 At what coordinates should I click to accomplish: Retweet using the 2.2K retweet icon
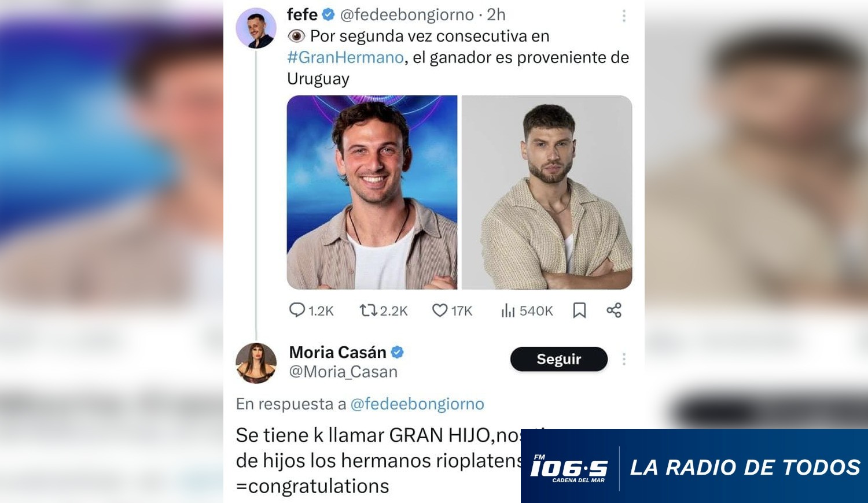[x=368, y=310]
